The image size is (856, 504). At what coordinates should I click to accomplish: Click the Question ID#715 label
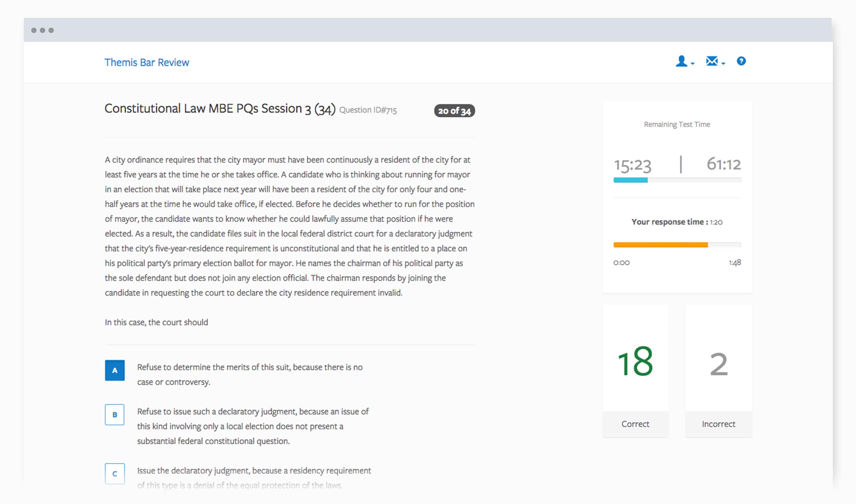368,110
